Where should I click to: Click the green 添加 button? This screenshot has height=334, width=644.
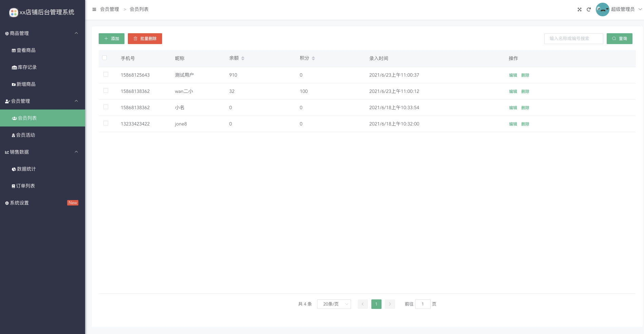point(111,38)
